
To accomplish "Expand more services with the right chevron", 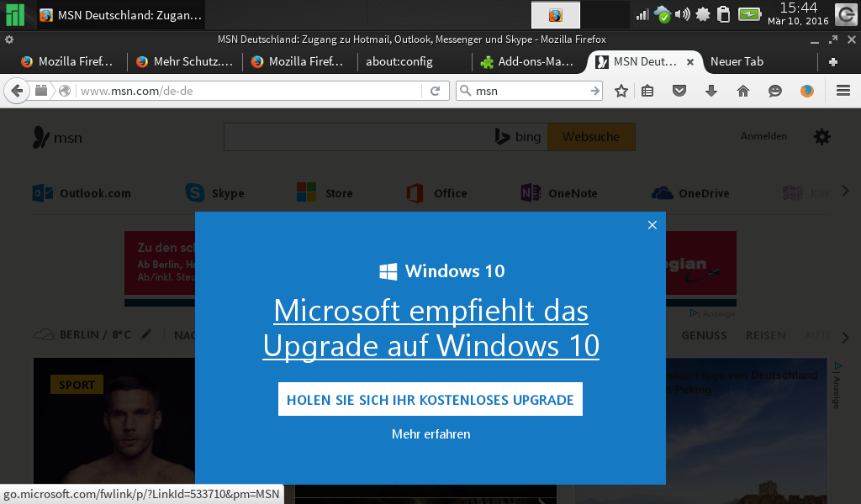I will tap(846, 192).
